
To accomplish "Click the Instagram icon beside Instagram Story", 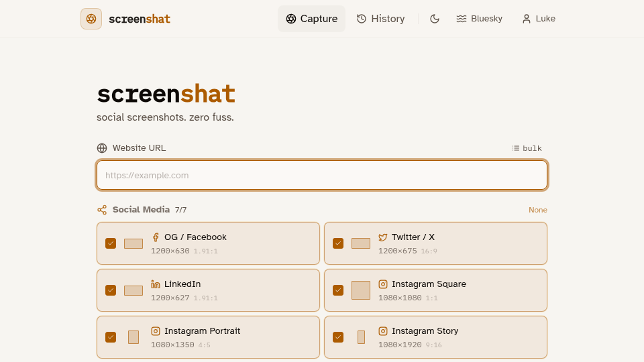I will [383, 330].
